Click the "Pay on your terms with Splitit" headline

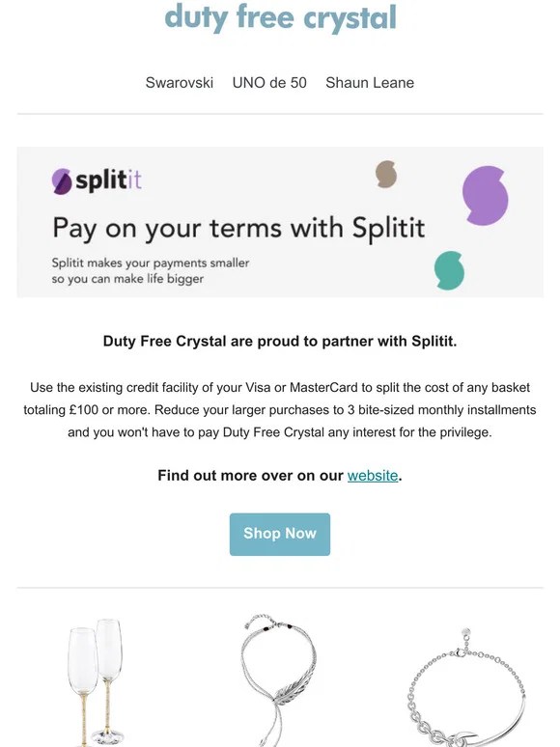coord(238,228)
